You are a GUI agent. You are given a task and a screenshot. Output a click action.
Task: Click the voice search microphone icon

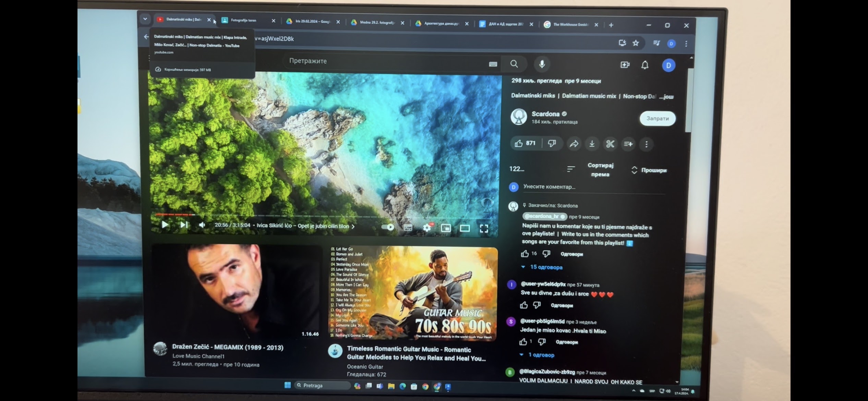[x=542, y=64]
